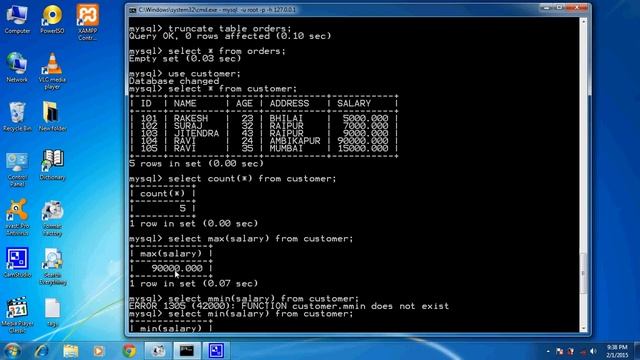Select the tags file on the desktop
Screen dimensions: 640x360
pos(52,313)
